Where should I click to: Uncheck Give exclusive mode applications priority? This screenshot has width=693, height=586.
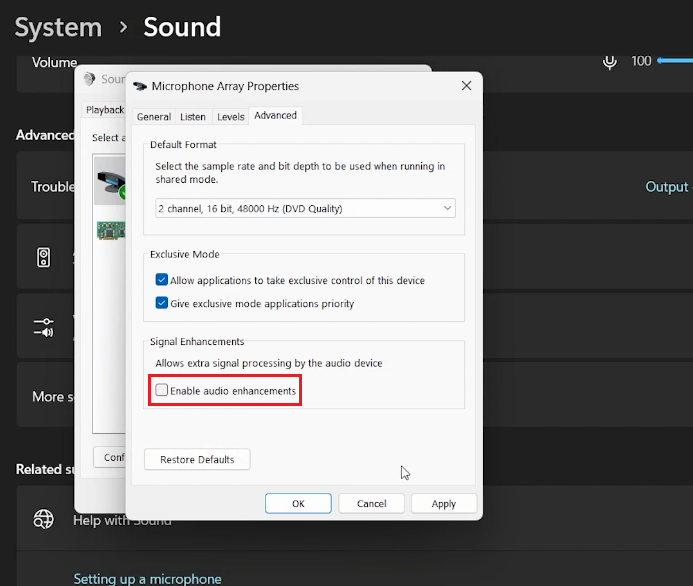pos(162,303)
